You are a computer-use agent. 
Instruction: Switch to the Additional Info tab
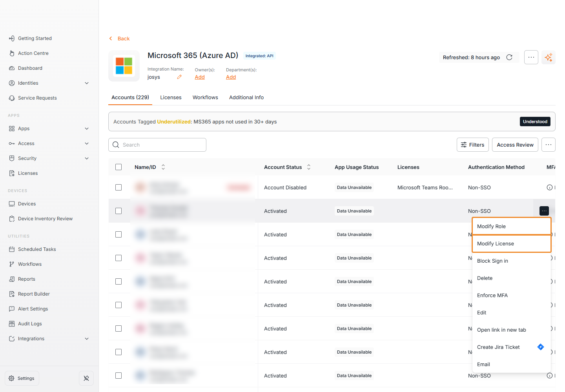[x=246, y=97]
